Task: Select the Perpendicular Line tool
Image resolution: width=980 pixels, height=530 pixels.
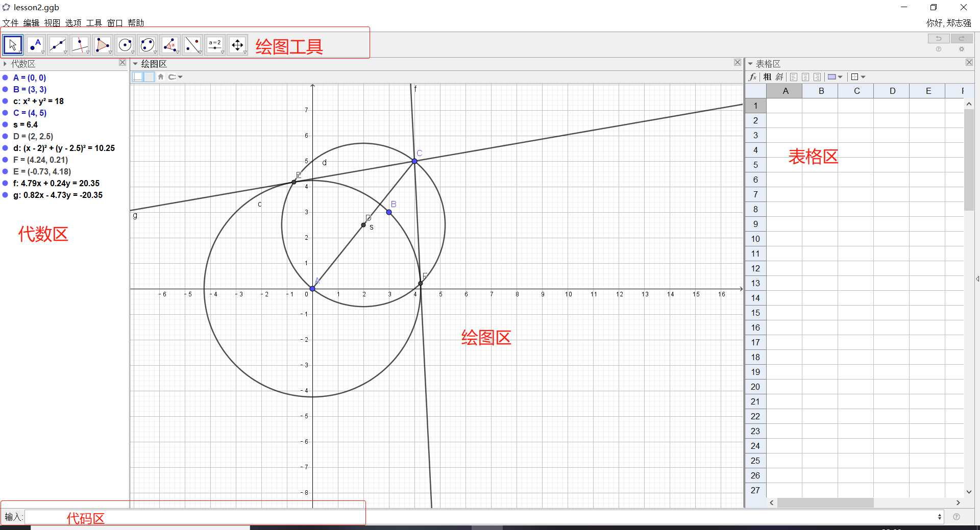Action: 80,45
